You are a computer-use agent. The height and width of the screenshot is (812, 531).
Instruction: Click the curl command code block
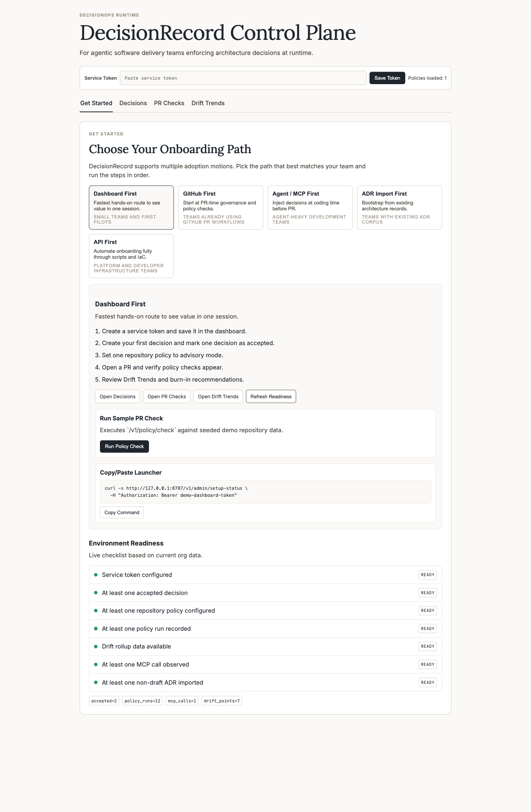point(265,492)
